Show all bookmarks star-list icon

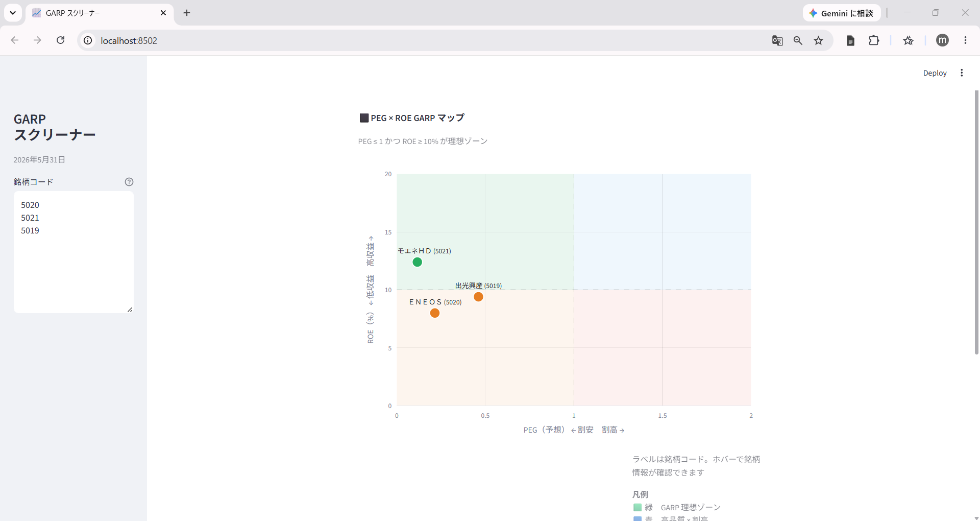pyautogui.click(x=908, y=40)
